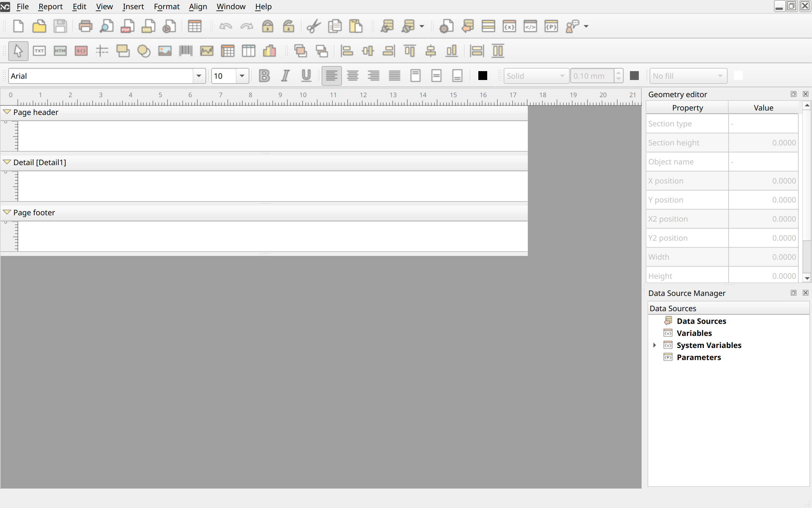The image size is (812, 508).
Task: Close the Data Source Manager panel
Action: coord(805,293)
